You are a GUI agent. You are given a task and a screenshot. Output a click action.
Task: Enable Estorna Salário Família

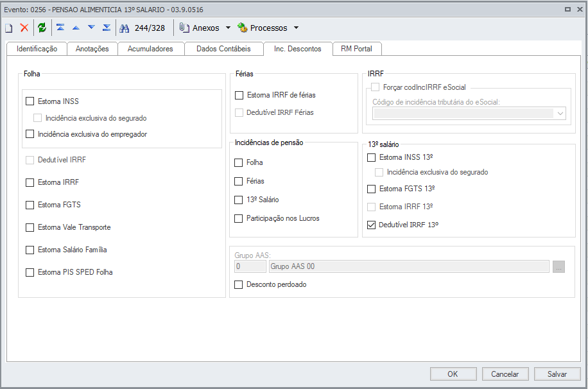[30, 250]
